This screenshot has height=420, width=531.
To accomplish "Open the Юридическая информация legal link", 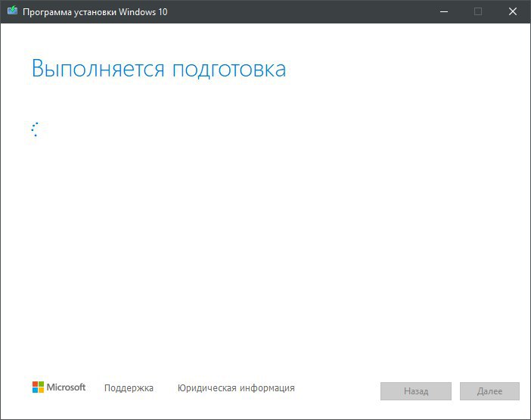I will pyautogui.click(x=236, y=387).
